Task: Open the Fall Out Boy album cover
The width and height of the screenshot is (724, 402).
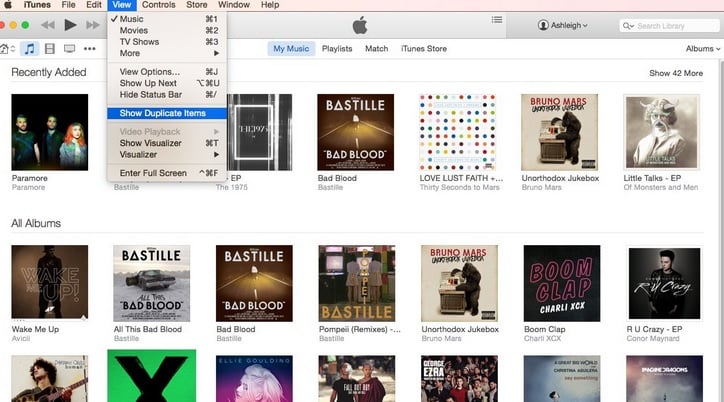Action: coord(357,378)
